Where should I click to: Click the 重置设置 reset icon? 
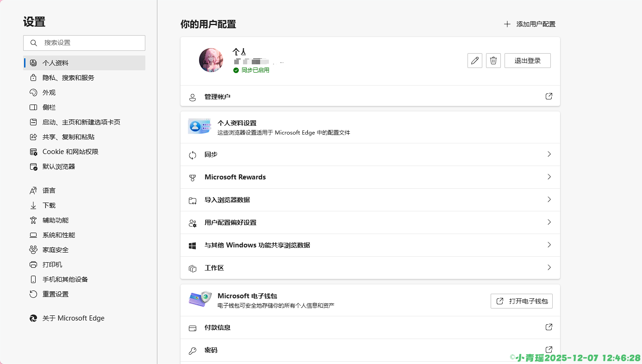33,294
